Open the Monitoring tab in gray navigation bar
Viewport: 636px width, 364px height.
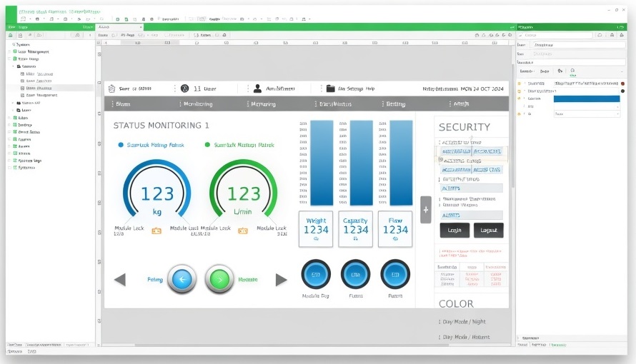point(197,104)
